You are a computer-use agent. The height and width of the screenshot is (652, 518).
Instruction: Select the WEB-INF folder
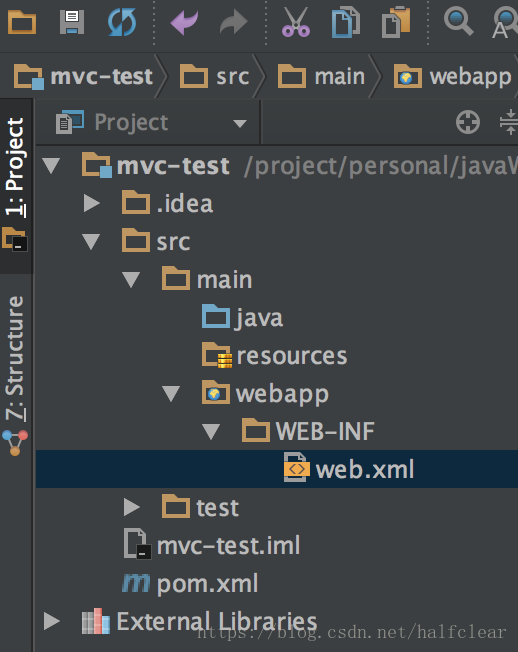point(308,431)
